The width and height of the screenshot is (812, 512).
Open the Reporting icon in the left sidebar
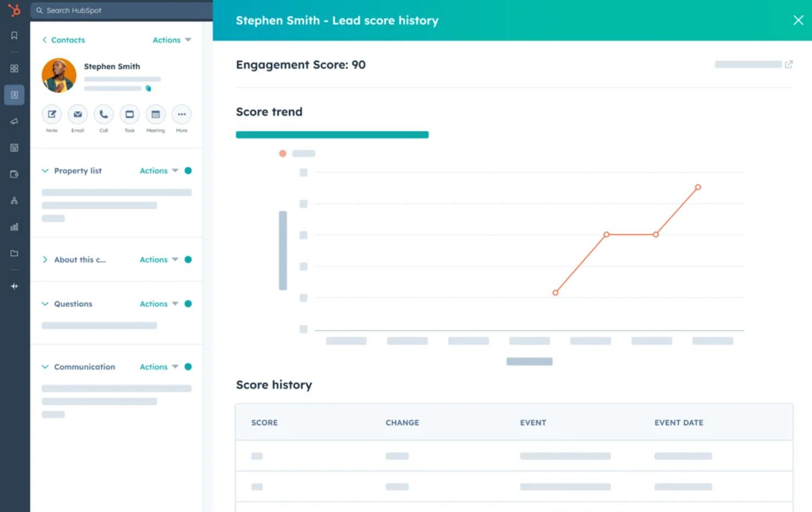click(x=14, y=226)
